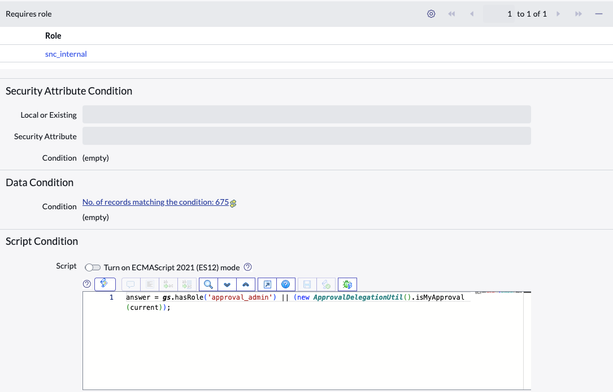Open the snc_internal role link
Screen dimensions: 613x392
click(x=66, y=54)
